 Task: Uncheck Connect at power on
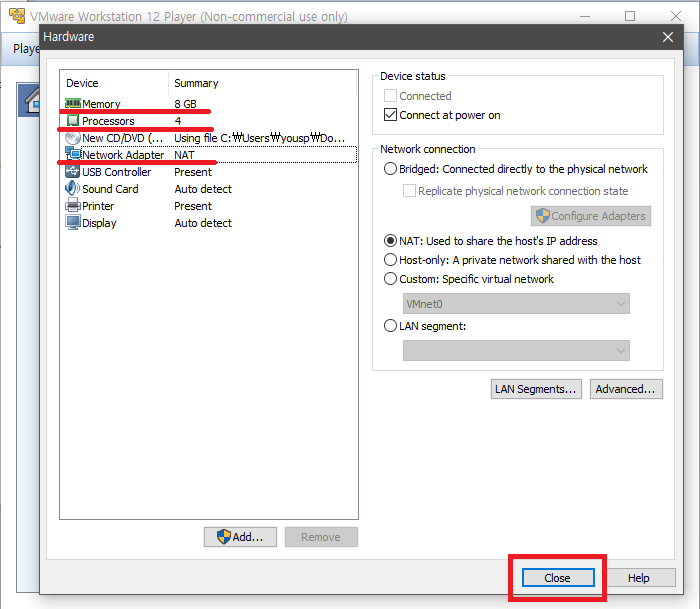tap(390, 115)
